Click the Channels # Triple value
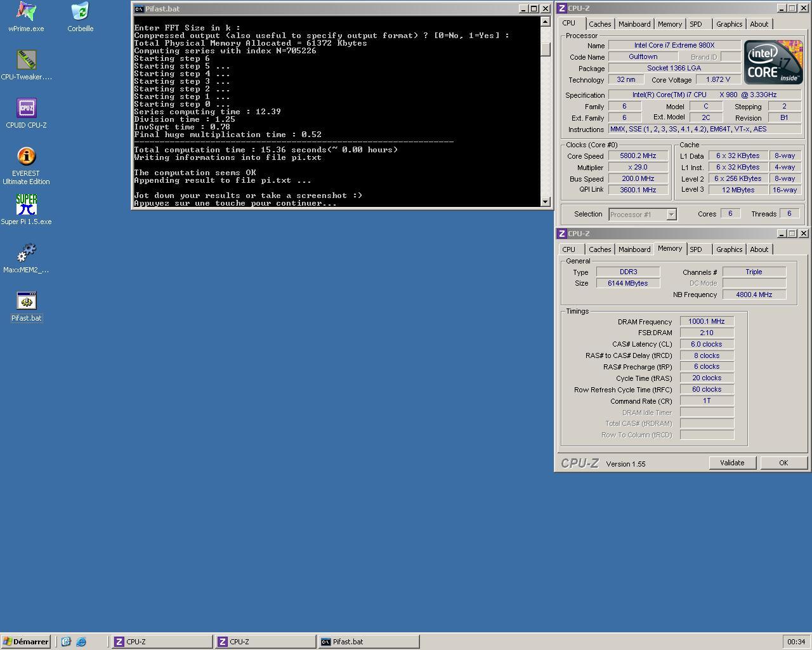812x650 pixels. pos(754,272)
